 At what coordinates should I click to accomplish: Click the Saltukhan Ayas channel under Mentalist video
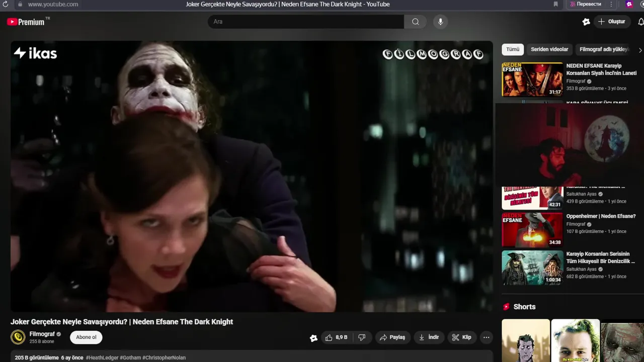581,194
